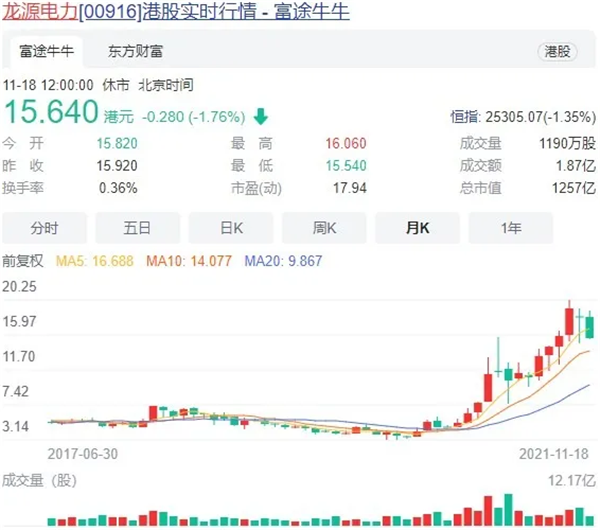600x530 pixels.
Task: Click the 2021-11-18 end date label
Action: point(554,454)
